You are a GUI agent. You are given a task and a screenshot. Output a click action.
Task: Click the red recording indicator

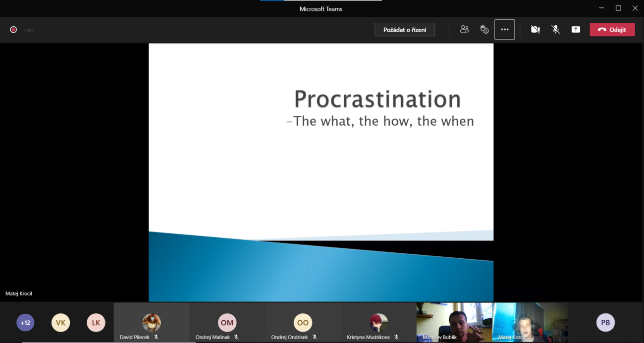[x=13, y=30]
